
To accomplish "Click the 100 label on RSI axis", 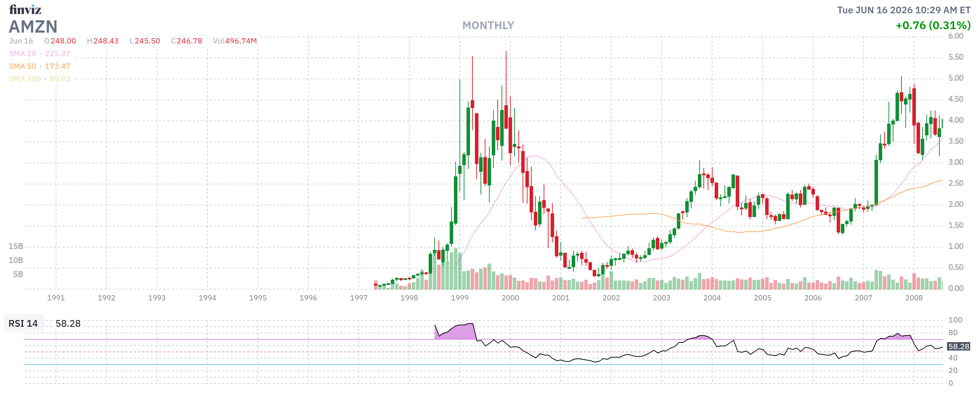I will [955, 320].
